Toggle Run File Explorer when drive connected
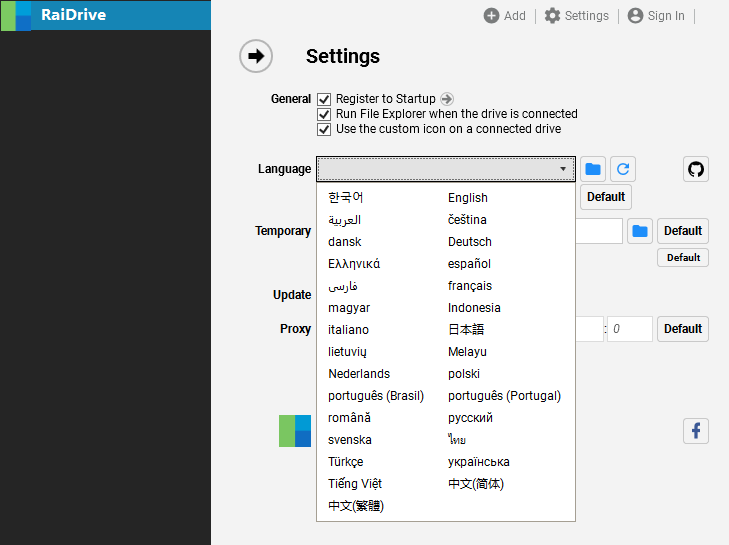Viewport: 729px width, 545px height. click(324, 114)
